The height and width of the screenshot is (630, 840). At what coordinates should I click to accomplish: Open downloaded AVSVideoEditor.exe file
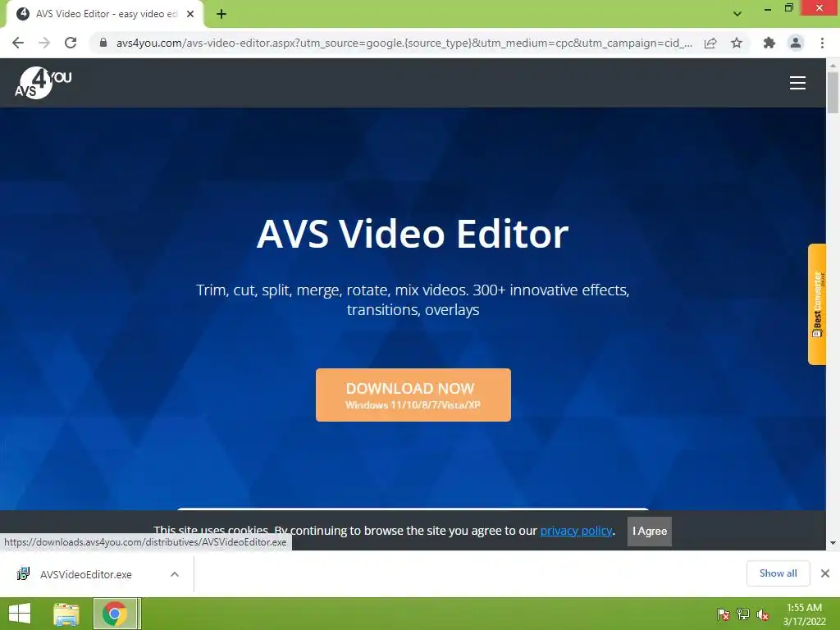[x=85, y=574]
